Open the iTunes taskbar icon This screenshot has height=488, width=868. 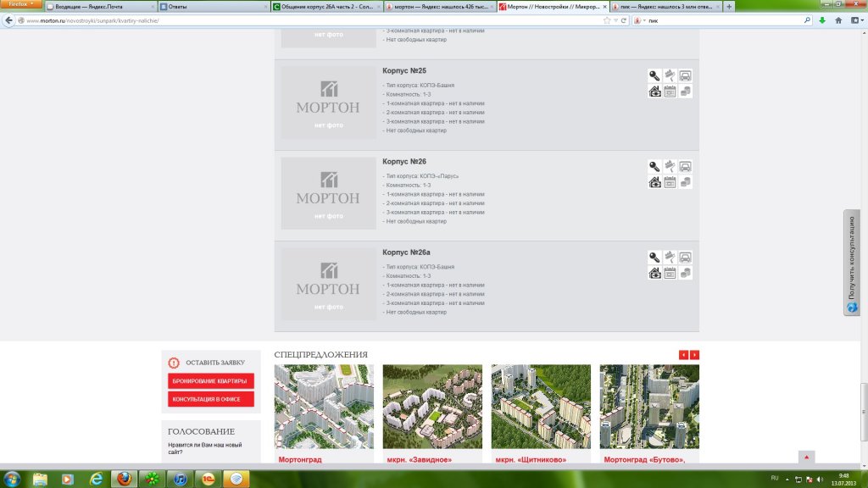pyautogui.click(x=181, y=480)
